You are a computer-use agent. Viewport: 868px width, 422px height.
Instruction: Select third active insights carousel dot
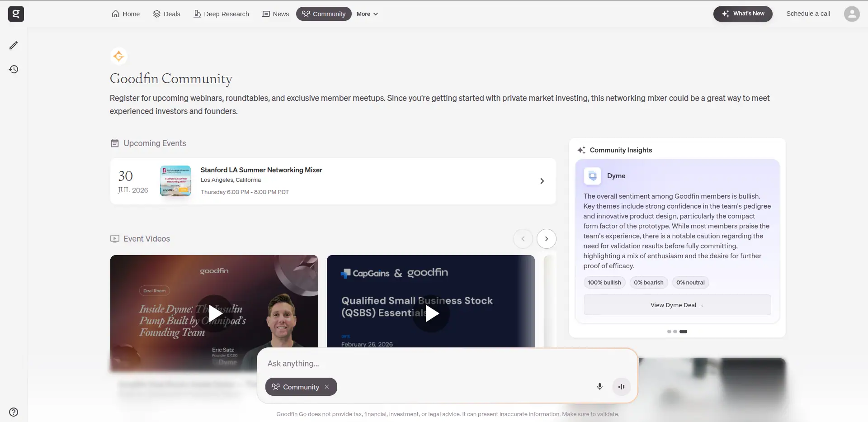pyautogui.click(x=684, y=332)
